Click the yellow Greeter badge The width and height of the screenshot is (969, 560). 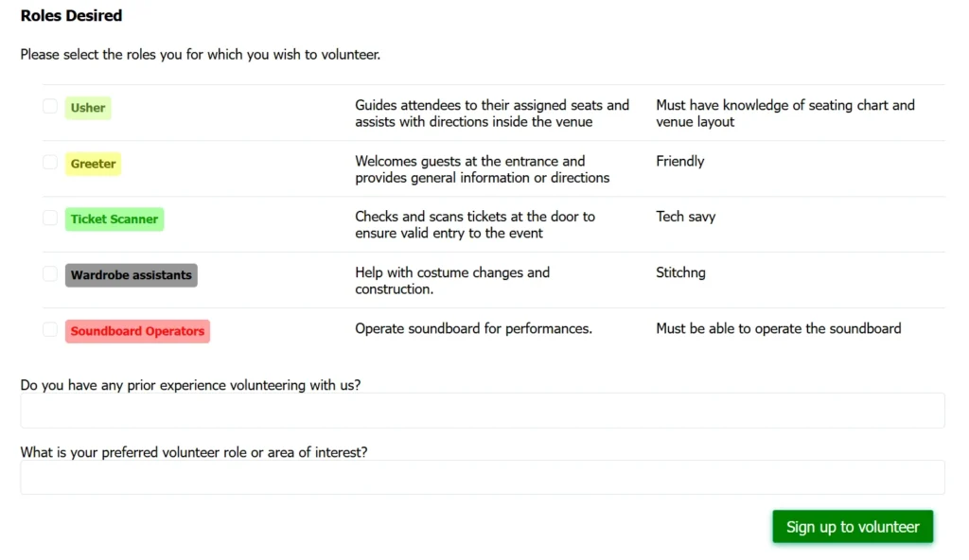[93, 164]
